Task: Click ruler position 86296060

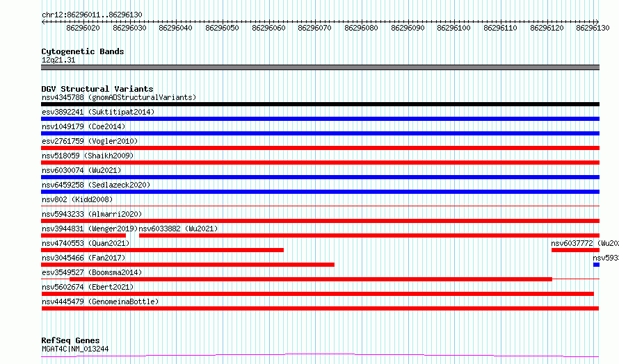Action: pos(268,28)
